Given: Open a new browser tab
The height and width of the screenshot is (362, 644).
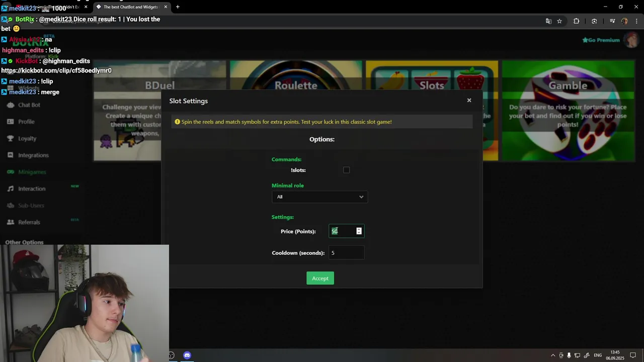Looking at the screenshot, I should (178, 7).
